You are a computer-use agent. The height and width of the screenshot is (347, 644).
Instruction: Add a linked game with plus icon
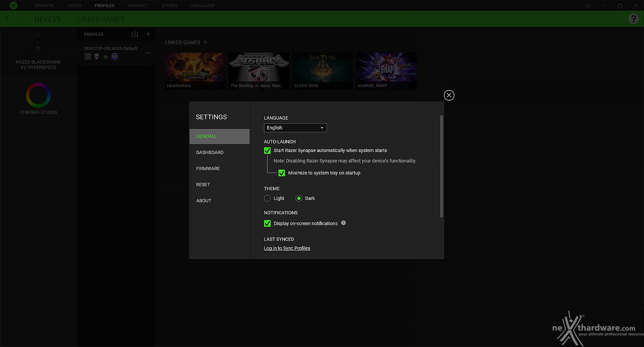pyautogui.click(x=205, y=42)
